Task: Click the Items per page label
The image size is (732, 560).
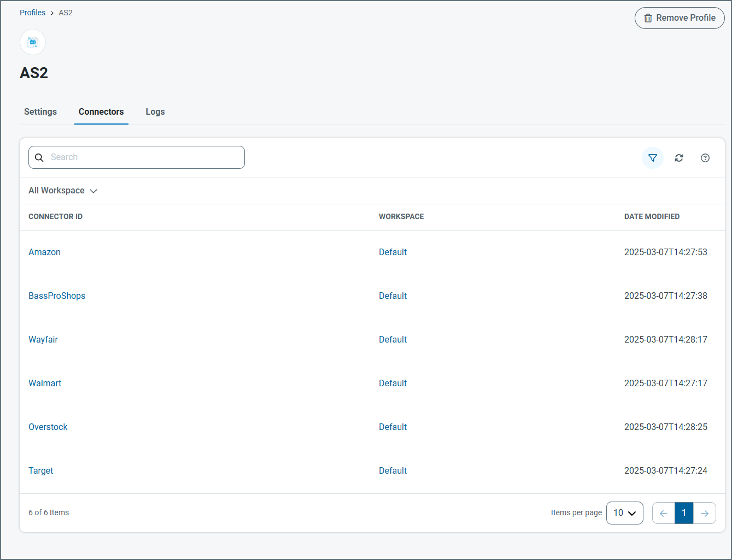Action: [576, 512]
